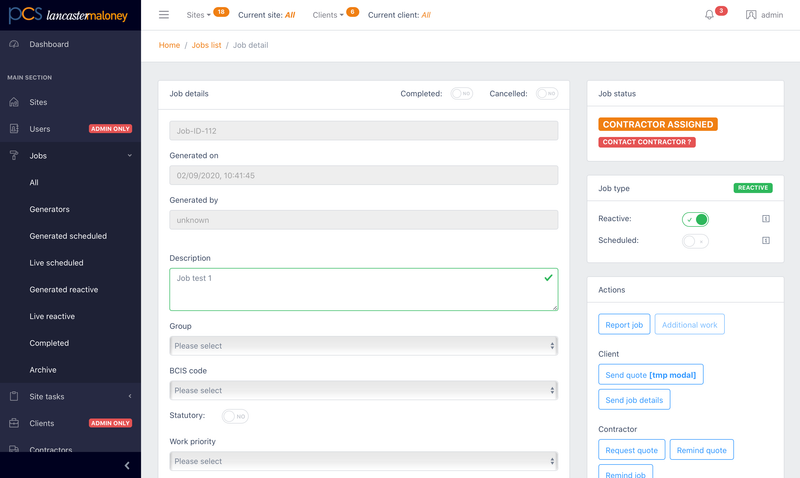Open Live scheduled jobs

point(56,263)
